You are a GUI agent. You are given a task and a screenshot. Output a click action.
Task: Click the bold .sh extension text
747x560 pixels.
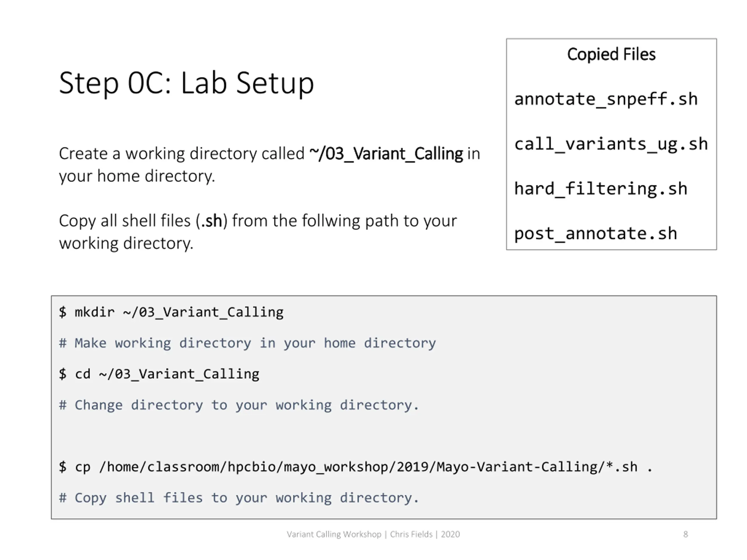(211, 221)
